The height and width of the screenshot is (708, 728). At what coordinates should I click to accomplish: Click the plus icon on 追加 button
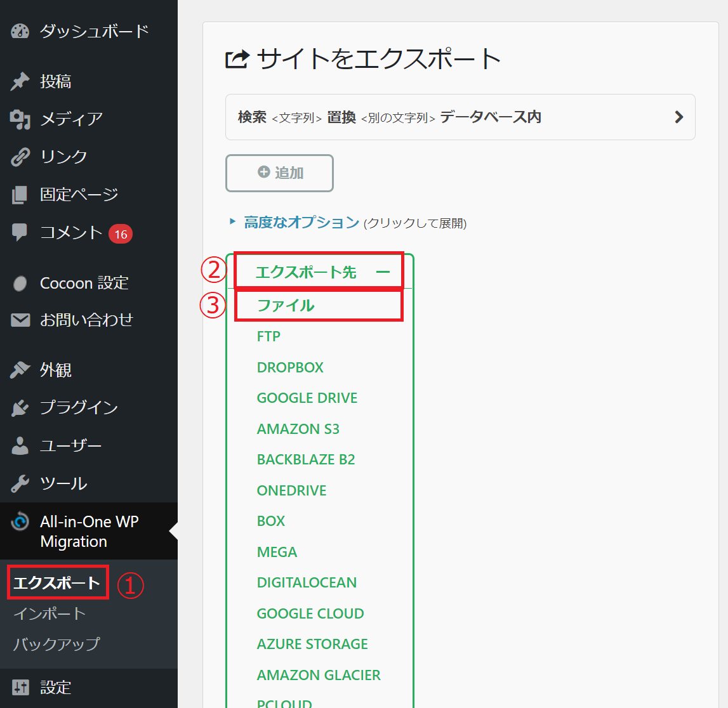point(263,172)
